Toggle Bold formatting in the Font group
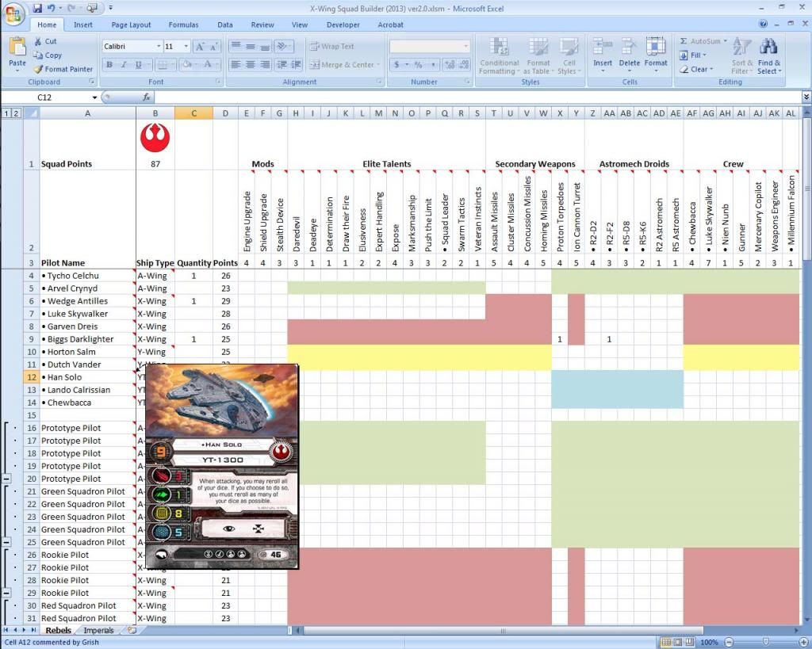Screen dimensions: 812x649 click(x=109, y=65)
